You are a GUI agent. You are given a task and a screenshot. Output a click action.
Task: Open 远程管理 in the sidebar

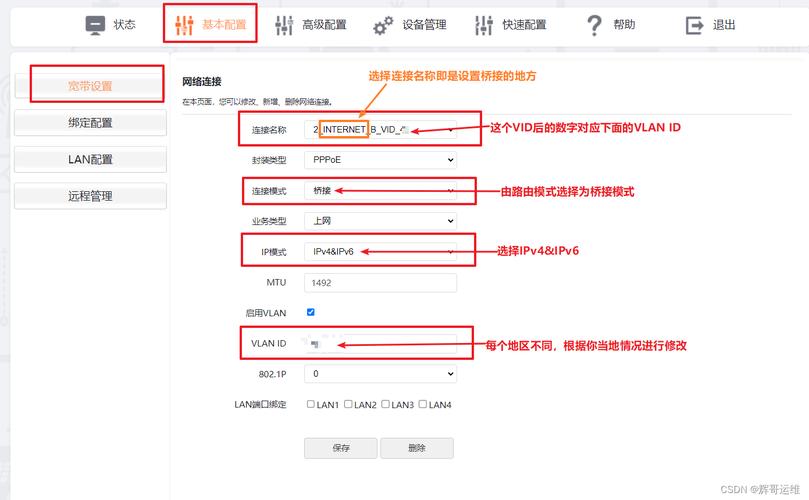coord(90,196)
